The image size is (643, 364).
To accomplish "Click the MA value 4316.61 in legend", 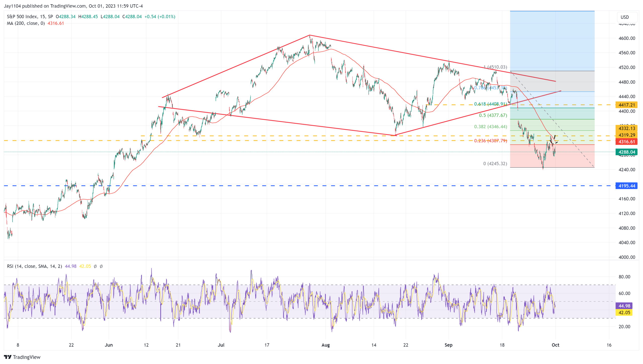I will 56,23.
